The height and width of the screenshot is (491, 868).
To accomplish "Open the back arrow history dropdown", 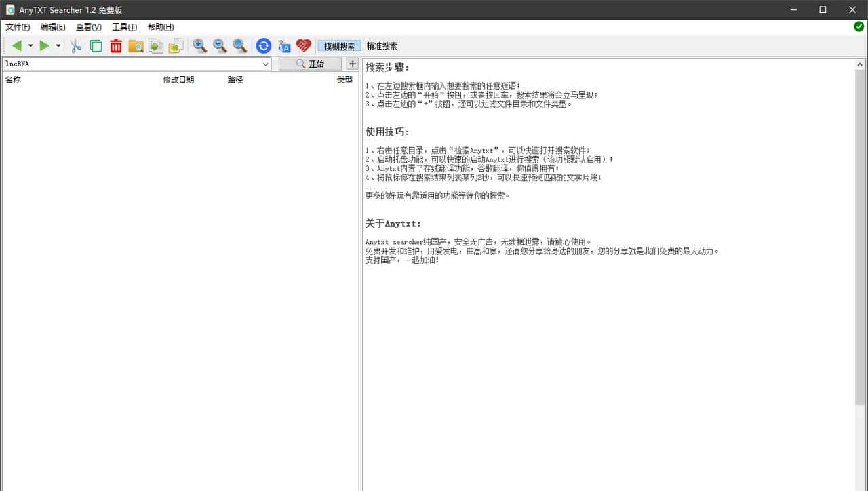I will [31, 45].
